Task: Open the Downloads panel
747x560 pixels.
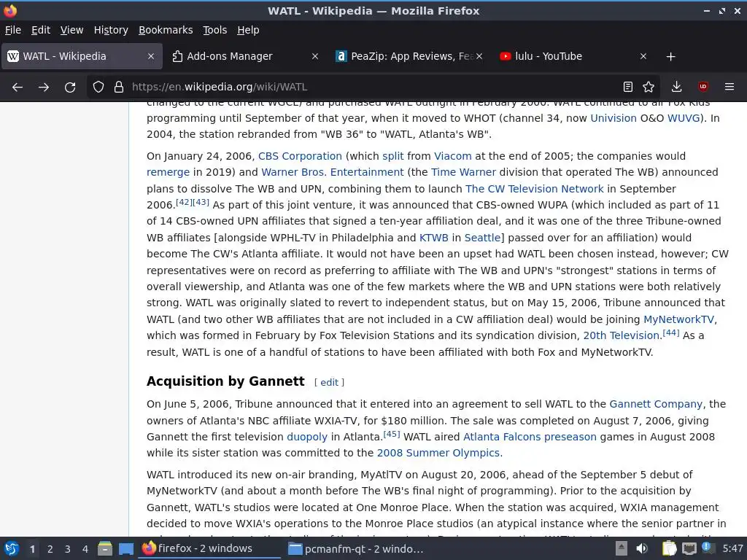Action: [676, 87]
